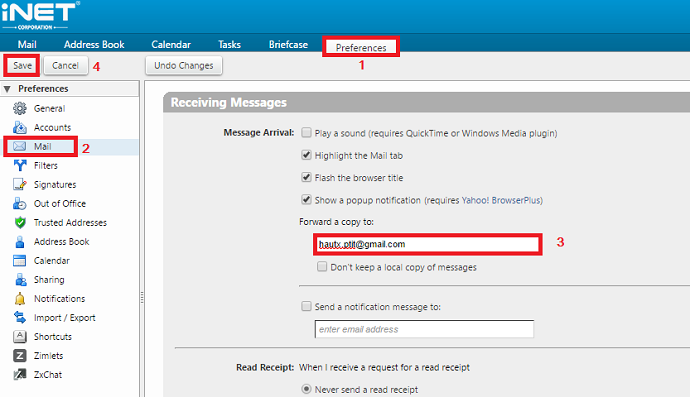Click the Calendar icon in the sidebar
This screenshot has height=397, width=690.
(x=20, y=261)
